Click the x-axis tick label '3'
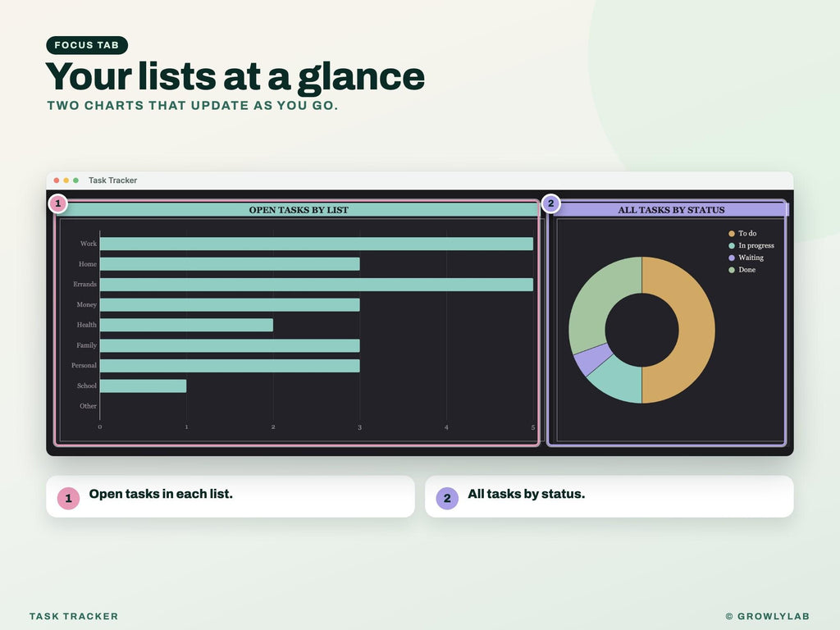 (359, 427)
